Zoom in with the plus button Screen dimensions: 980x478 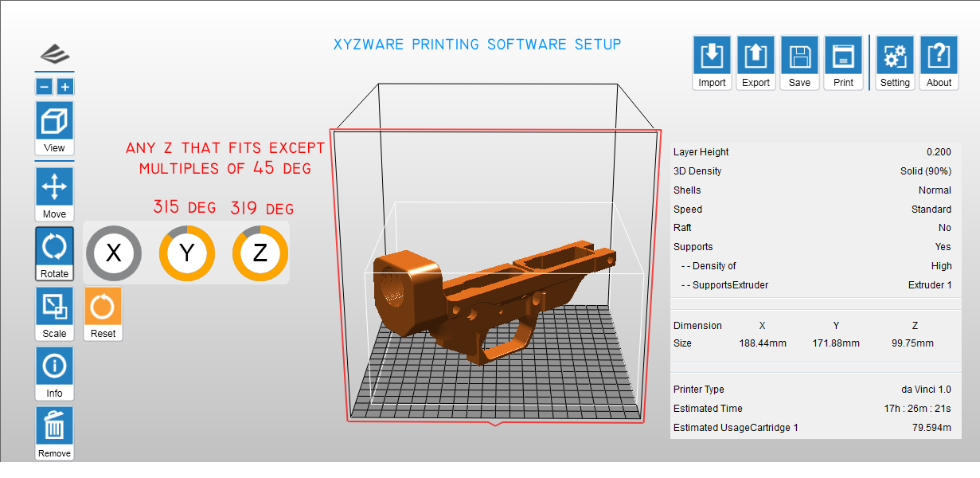pyautogui.click(x=65, y=87)
